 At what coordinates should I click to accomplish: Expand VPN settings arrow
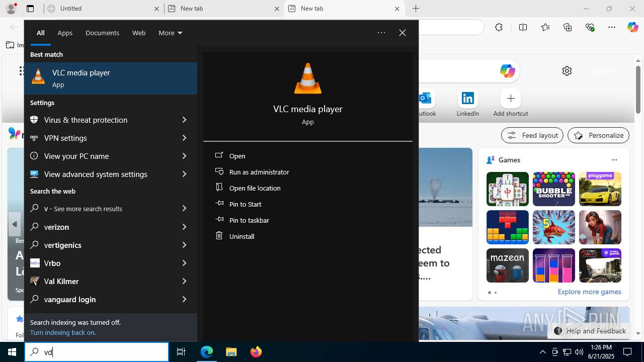tap(184, 138)
